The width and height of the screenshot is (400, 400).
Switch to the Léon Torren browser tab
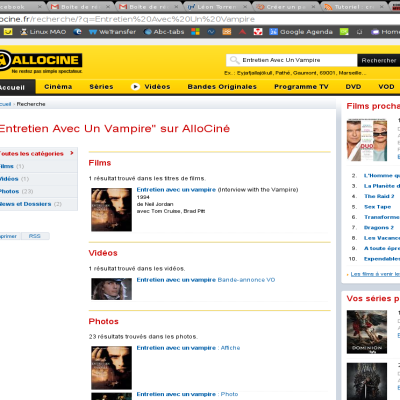pyautogui.click(x=217, y=7)
